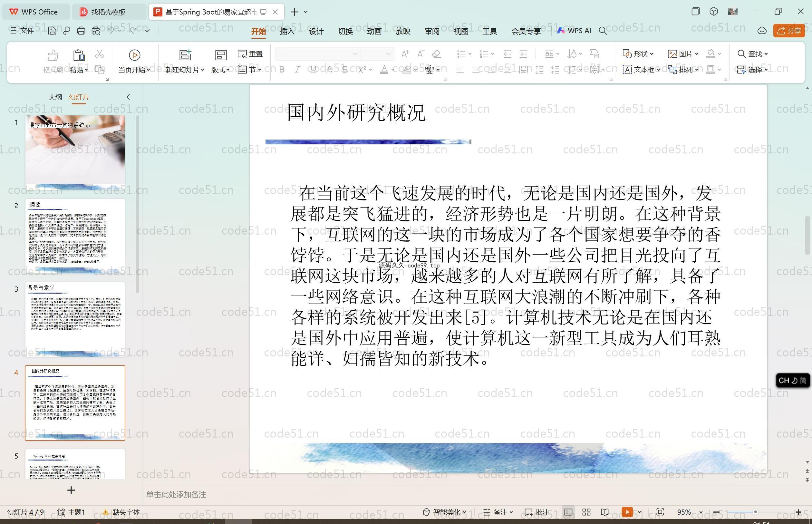Open font color dropdown arrow
This screenshot has height=524, width=812.
click(393, 70)
